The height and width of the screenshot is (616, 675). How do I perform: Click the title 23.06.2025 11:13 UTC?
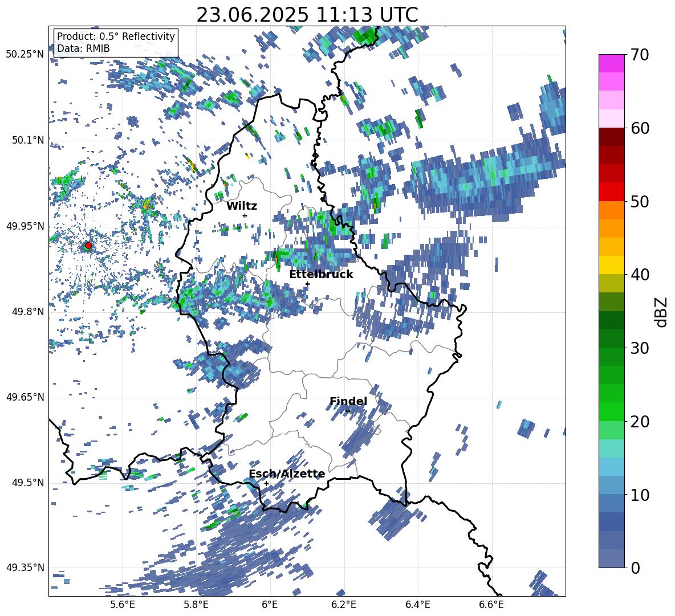[307, 15]
